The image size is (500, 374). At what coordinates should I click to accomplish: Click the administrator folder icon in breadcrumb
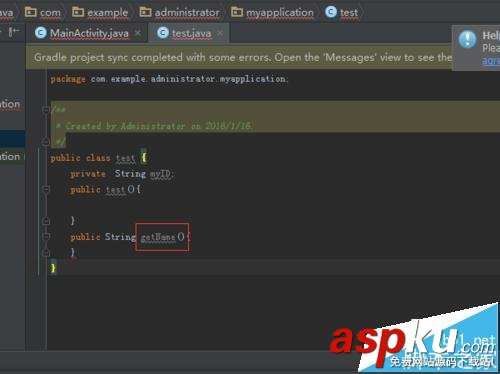click(x=145, y=12)
